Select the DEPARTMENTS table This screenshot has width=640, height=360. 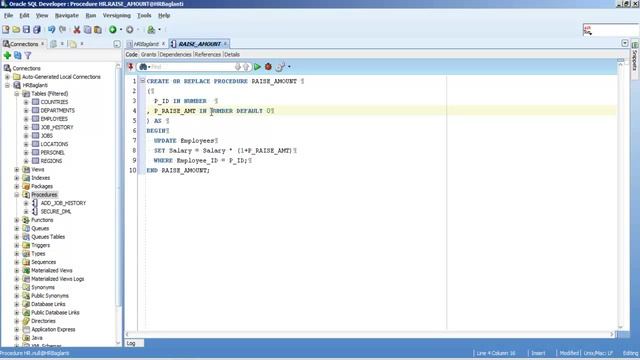(x=58, y=111)
